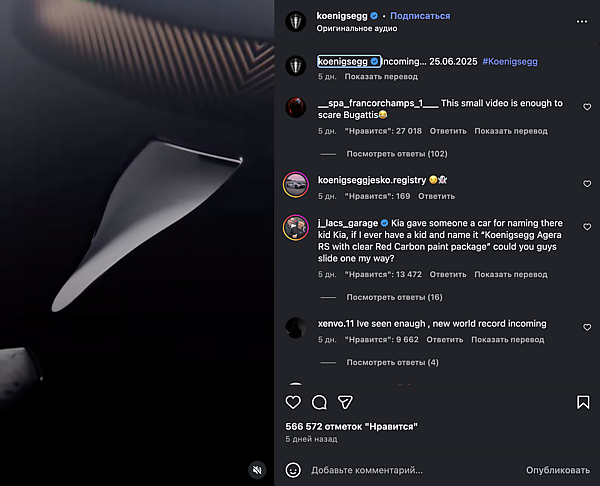
Task: Open the #Koenigsegg hashtag link
Action: 510,62
